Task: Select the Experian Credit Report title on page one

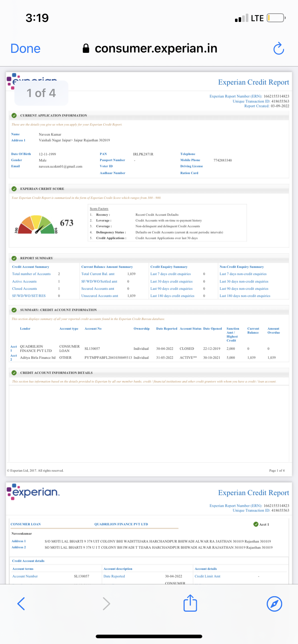Action: point(253,82)
